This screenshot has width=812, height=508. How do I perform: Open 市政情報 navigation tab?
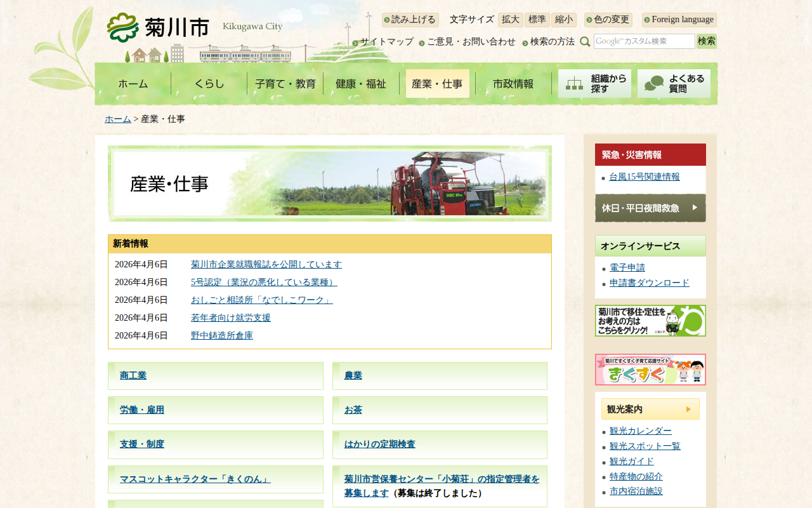(x=513, y=84)
